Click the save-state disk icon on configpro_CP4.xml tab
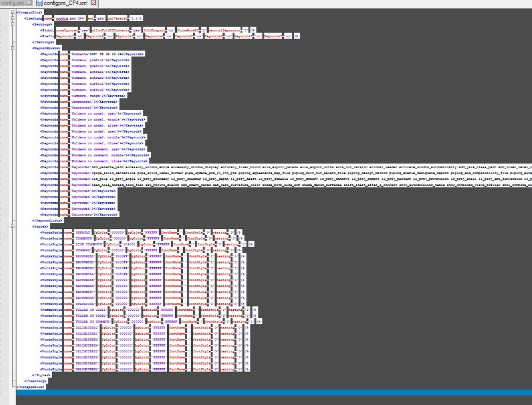 coord(39,3)
